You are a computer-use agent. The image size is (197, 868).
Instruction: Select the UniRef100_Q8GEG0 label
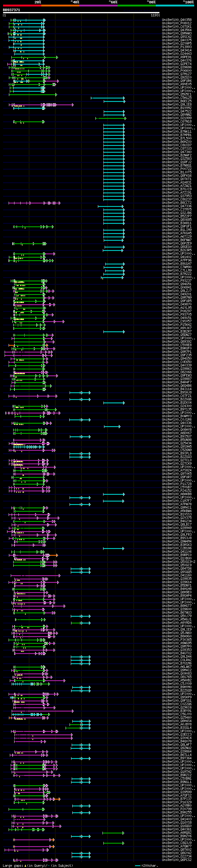(177, 247)
